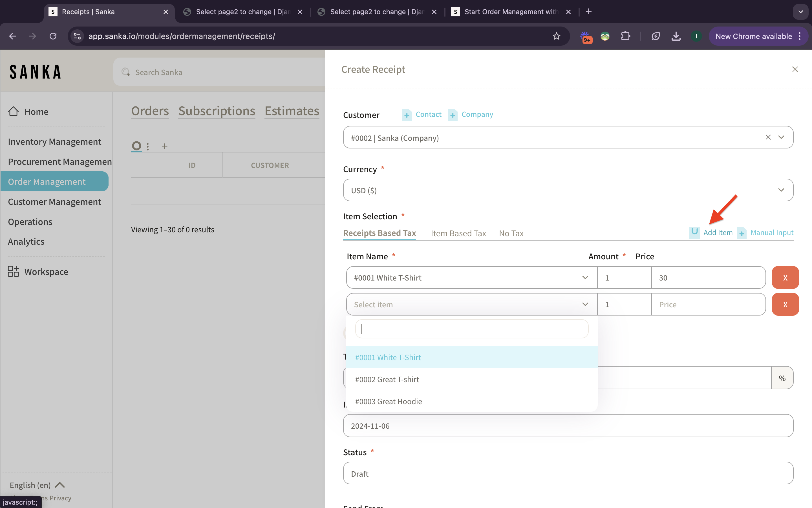Go to Home in the sidebar
This screenshot has height=508, width=812.
[28, 111]
